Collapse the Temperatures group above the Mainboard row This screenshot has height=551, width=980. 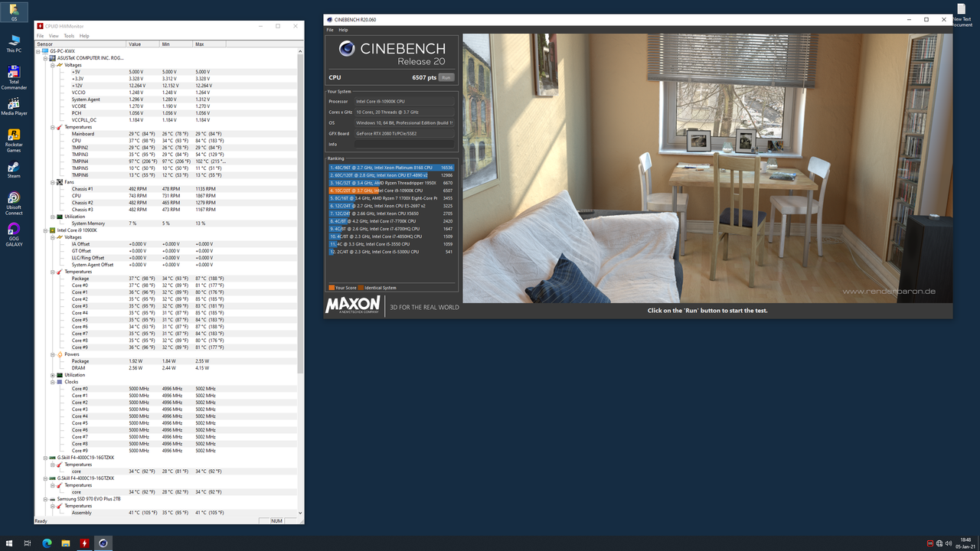tap(53, 127)
